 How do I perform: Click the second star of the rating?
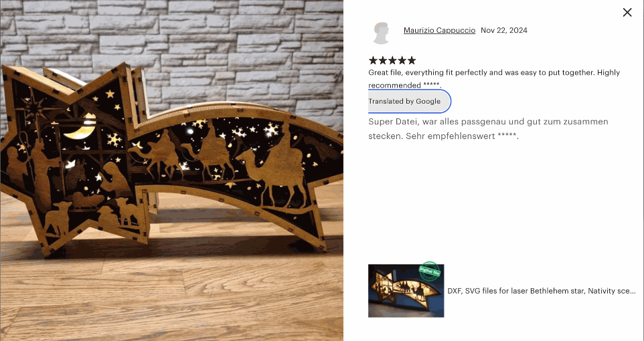pos(383,61)
